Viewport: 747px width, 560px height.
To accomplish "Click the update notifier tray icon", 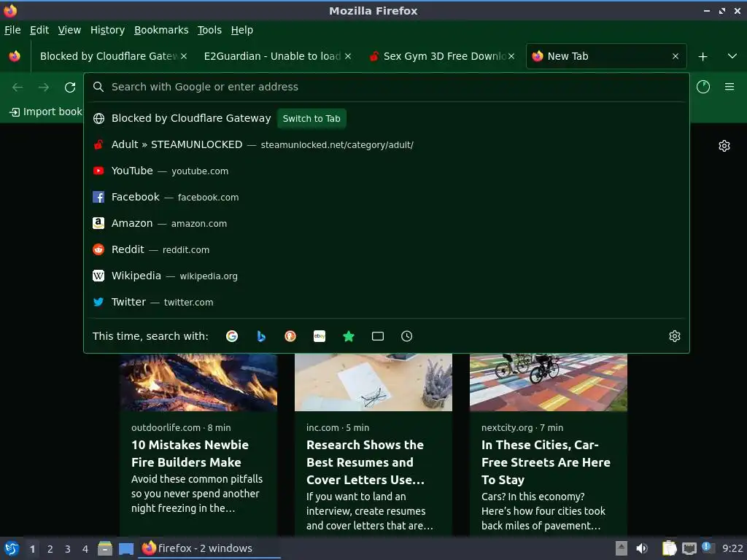I will 708,548.
